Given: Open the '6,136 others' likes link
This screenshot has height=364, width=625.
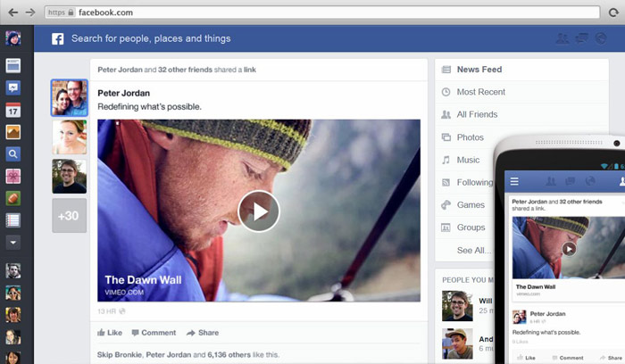Looking at the screenshot, I should (229, 354).
